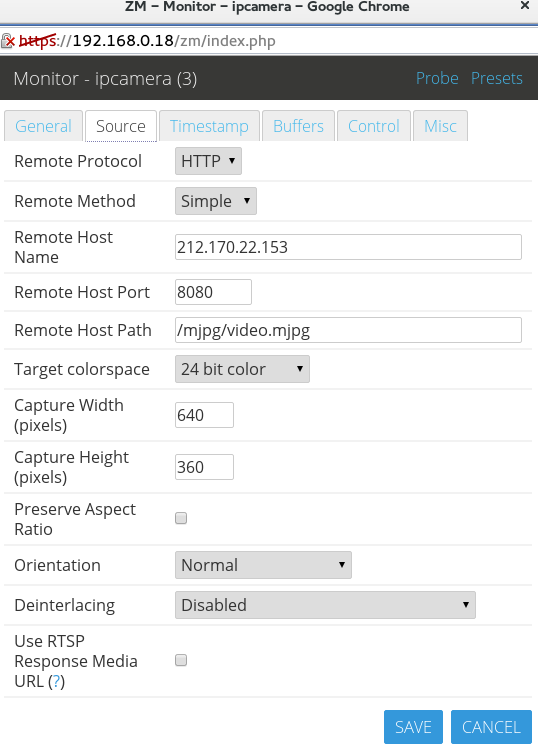538x751 pixels.
Task: Click the CANCEL button
Action: (x=492, y=727)
